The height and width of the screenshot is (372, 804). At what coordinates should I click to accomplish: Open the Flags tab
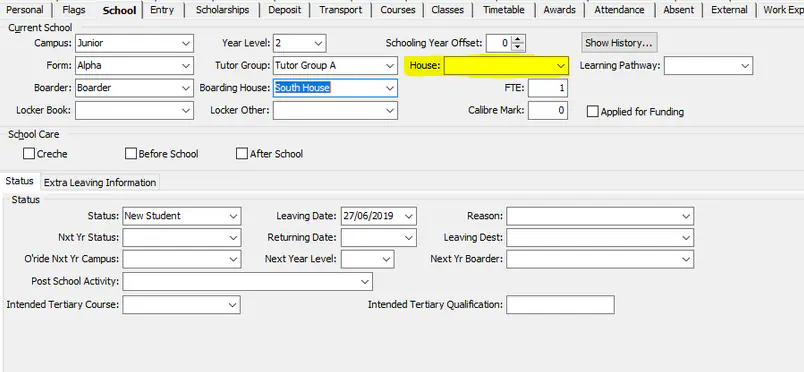click(74, 10)
